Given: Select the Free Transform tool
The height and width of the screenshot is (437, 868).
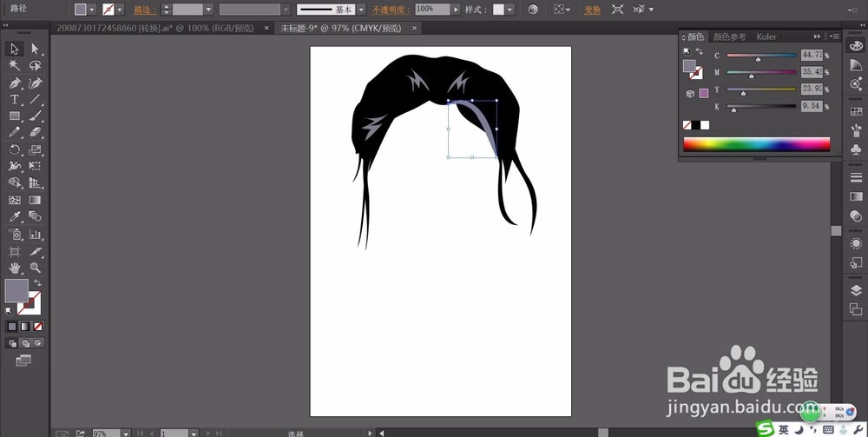Looking at the screenshot, I should [x=36, y=166].
